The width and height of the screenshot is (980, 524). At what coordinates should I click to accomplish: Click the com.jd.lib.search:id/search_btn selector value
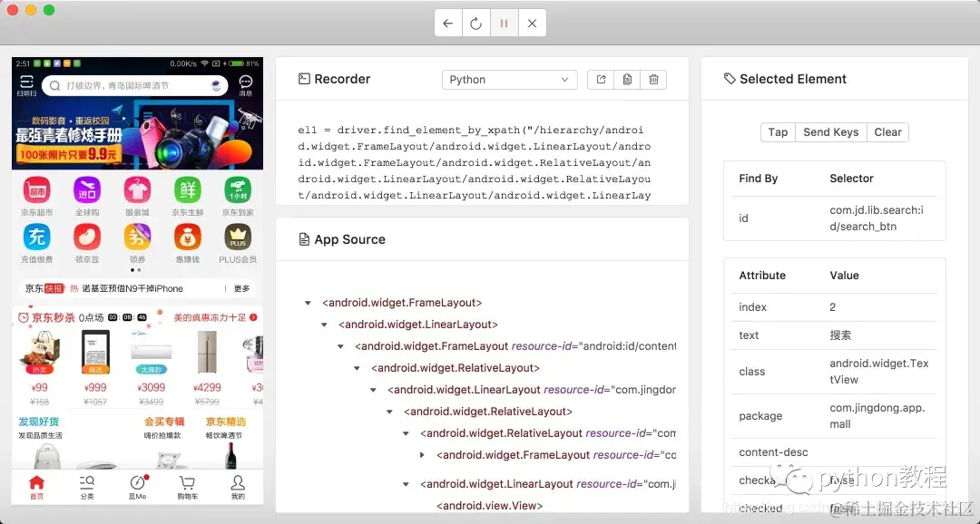[x=877, y=218]
